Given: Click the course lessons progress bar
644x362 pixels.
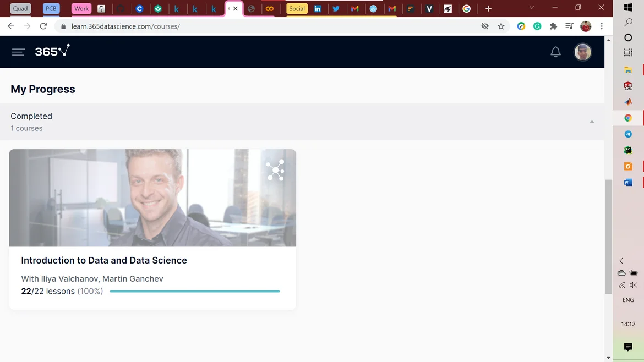Looking at the screenshot, I should point(195,291).
